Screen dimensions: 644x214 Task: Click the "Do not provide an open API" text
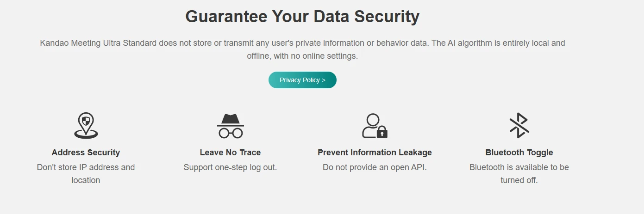[x=375, y=167]
